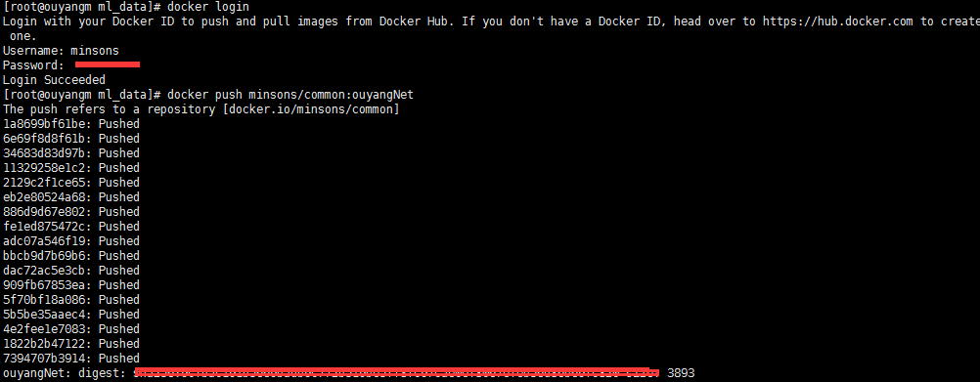Click layer ID 909fb67853ea
This screenshot has height=382, width=980.
(x=48, y=285)
